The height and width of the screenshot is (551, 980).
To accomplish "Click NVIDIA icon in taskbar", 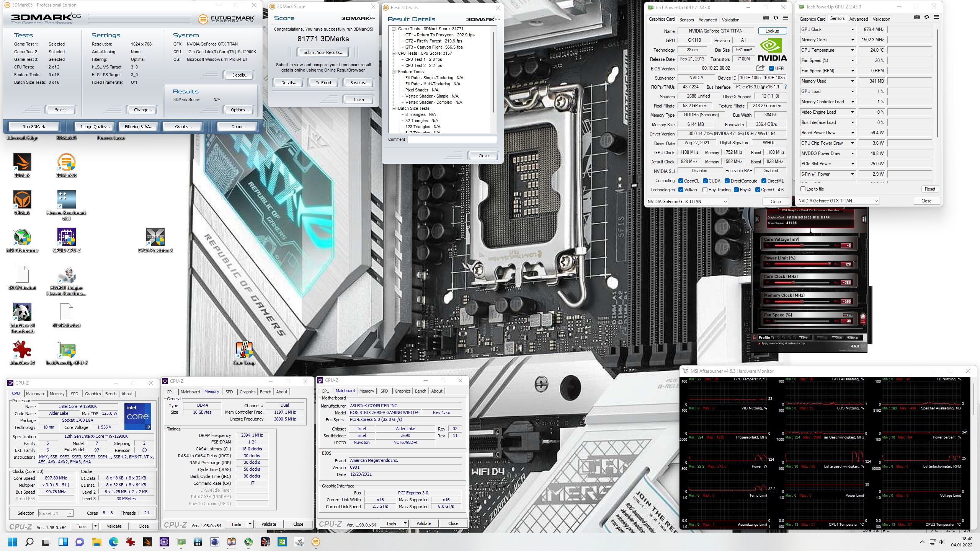I will (x=282, y=542).
